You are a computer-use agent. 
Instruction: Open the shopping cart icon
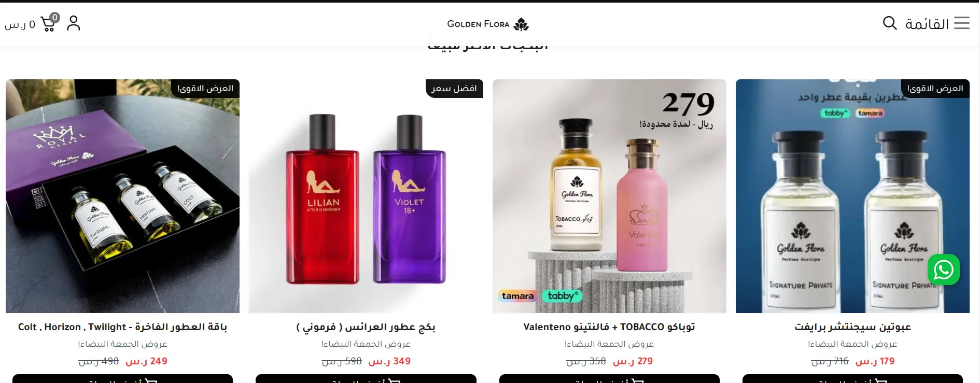tap(50, 22)
